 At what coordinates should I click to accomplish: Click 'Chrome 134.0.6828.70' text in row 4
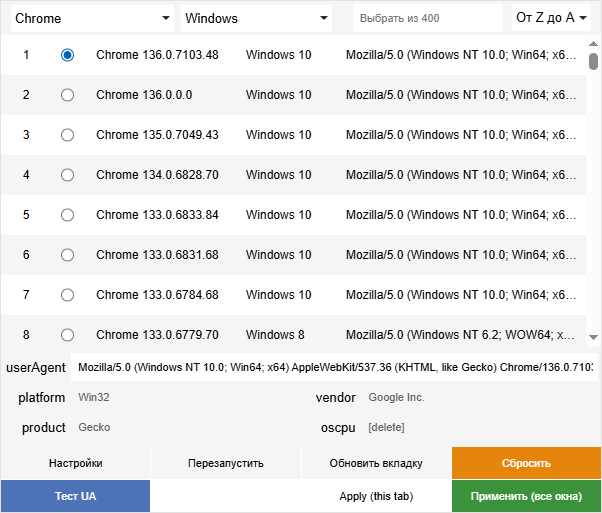[157, 175]
